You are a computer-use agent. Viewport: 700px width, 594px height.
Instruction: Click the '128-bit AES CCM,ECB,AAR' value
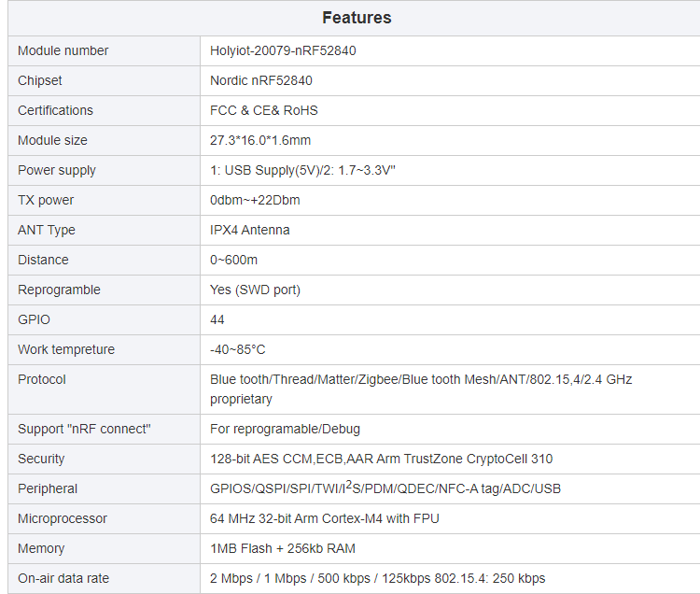[x=381, y=460]
